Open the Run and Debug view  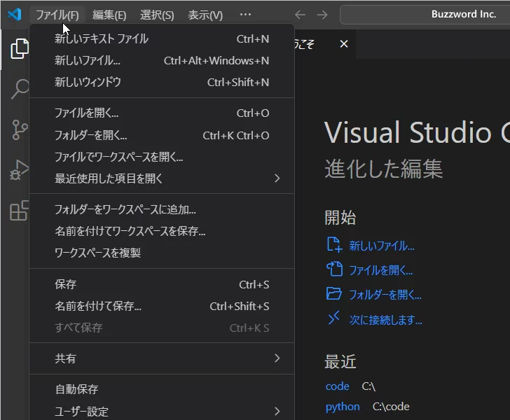20,169
